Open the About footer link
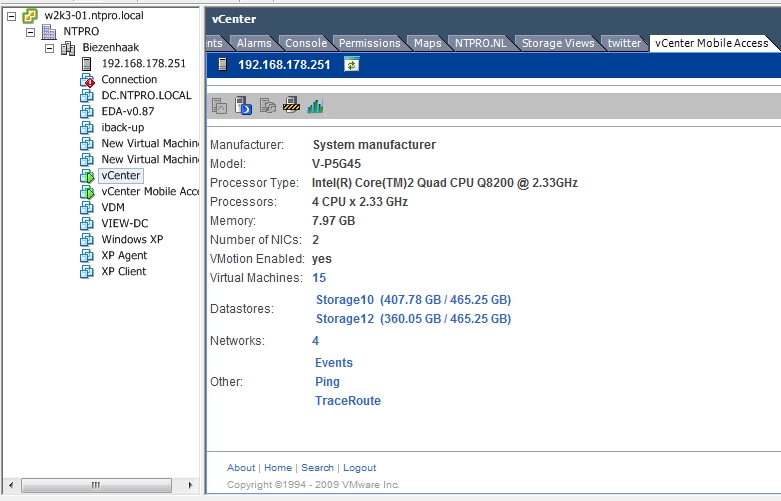This screenshot has width=781, height=501. point(241,468)
